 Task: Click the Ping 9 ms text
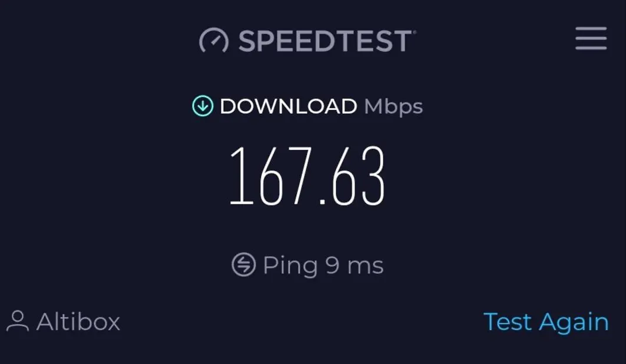click(323, 266)
